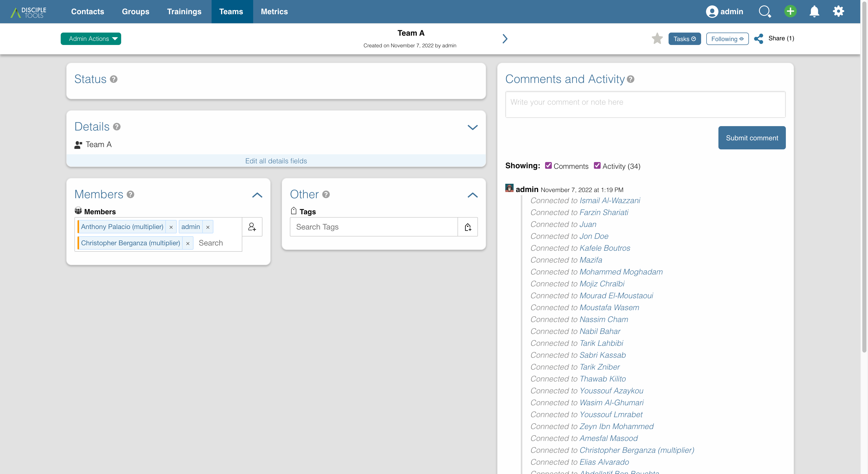Click the comment text area

click(x=645, y=104)
